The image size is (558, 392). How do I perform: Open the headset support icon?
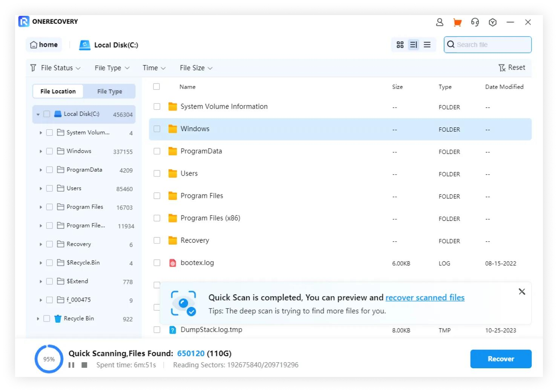pyautogui.click(x=475, y=22)
